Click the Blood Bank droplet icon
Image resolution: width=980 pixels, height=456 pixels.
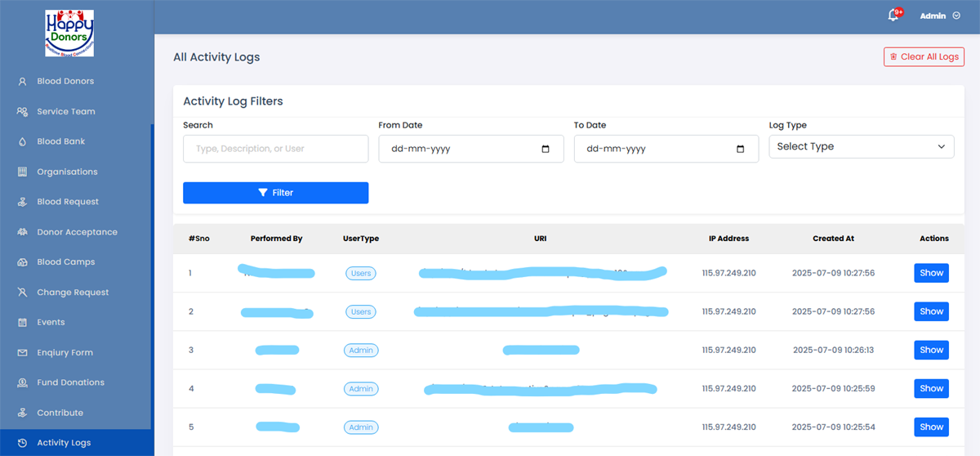coord(23,142)
